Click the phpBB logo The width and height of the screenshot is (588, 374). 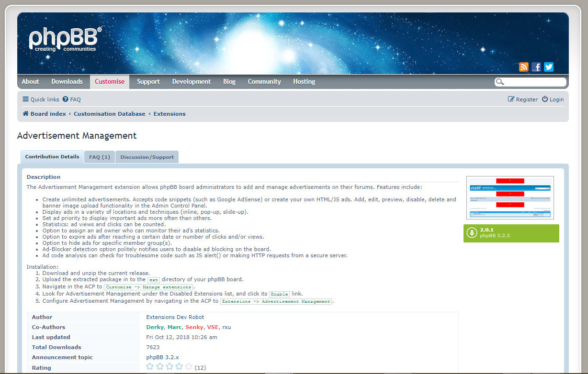tap(65, 39)
